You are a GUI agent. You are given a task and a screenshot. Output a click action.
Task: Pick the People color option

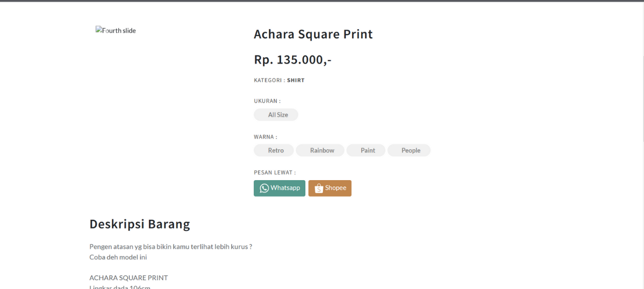click(x=409, y=151)
